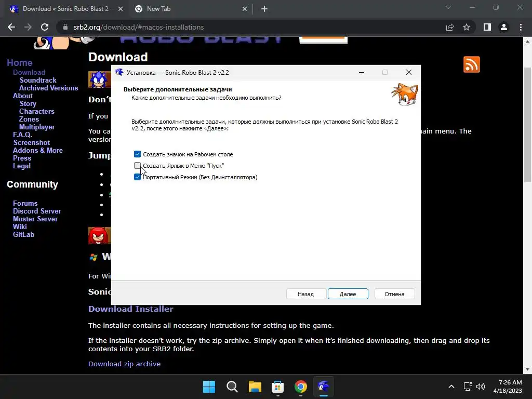
Task: Open GitLab community link
Action: click(x=23, y=234)
